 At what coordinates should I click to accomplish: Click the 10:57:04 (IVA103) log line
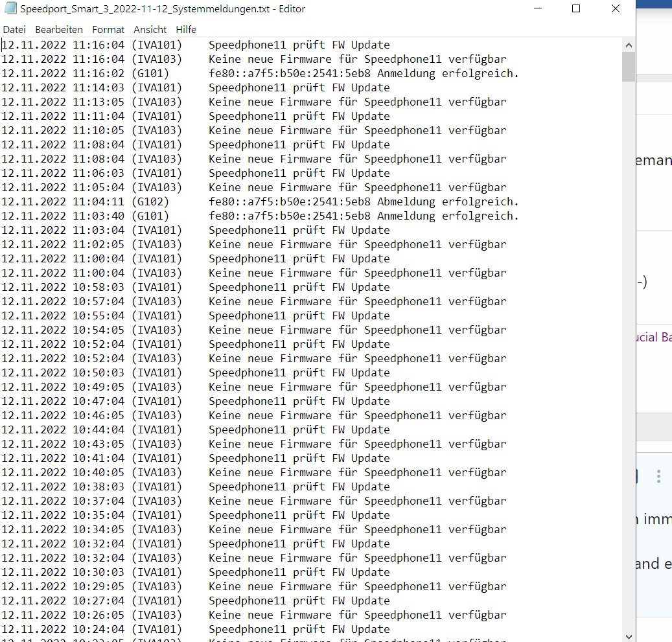click(x=254, y=301)
